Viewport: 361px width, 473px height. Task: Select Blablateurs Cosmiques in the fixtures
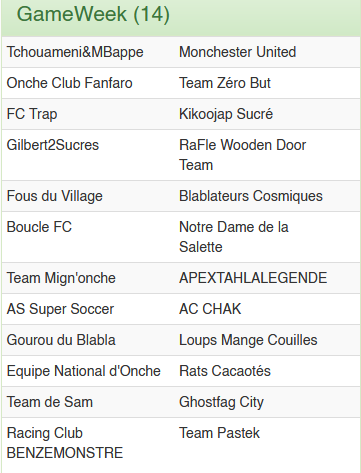click(x=251, y=196)
